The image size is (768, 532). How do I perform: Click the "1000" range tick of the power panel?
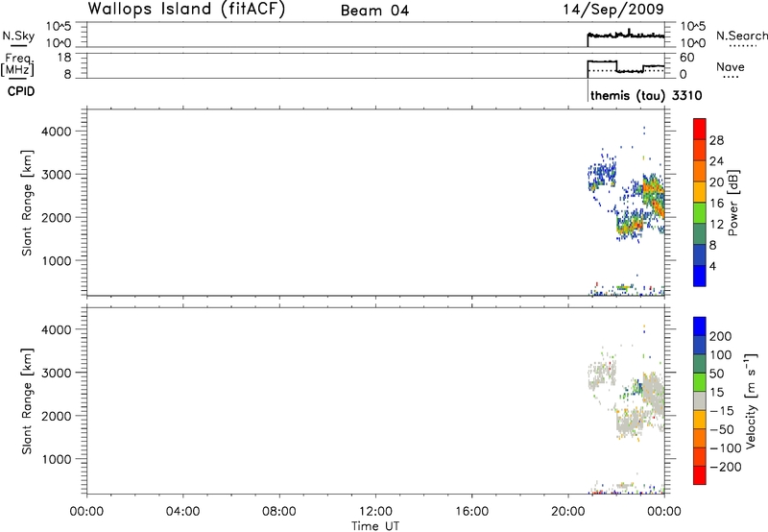click(x=57, y=260)
